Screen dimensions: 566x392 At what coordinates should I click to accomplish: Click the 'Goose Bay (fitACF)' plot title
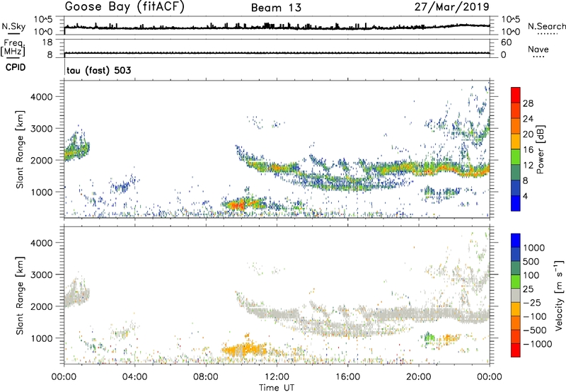pos(125,7)
